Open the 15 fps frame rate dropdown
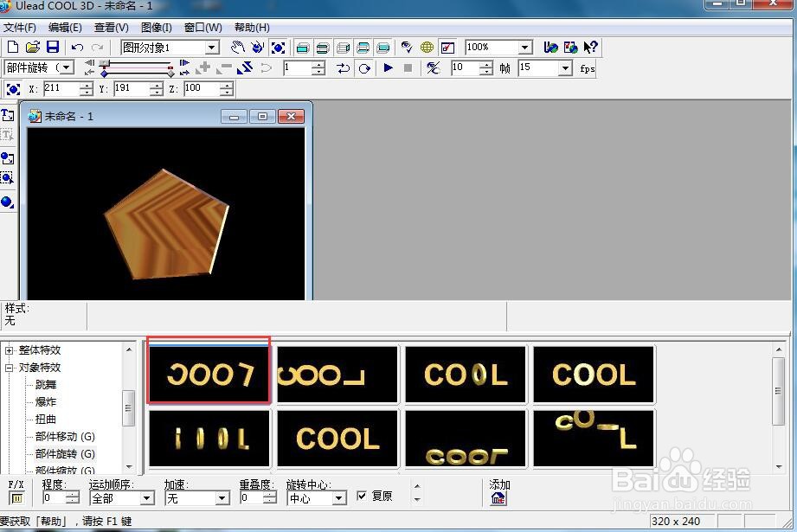 coord(565,68)
